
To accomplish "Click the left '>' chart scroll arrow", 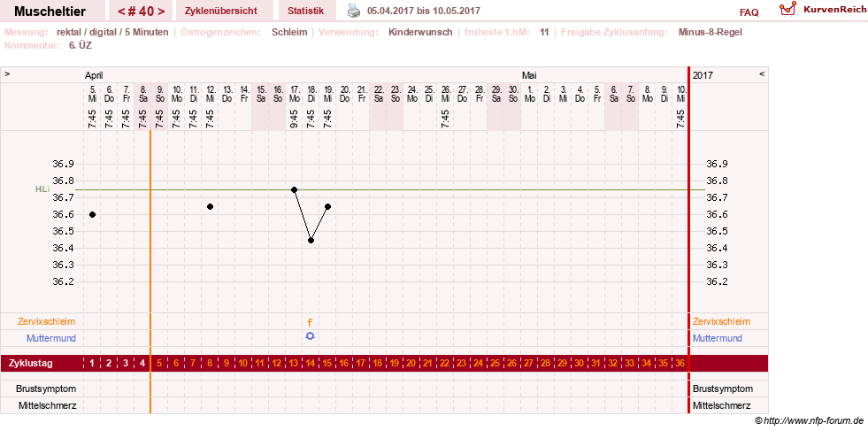I will pyautogui.click(x=7, y=73).
